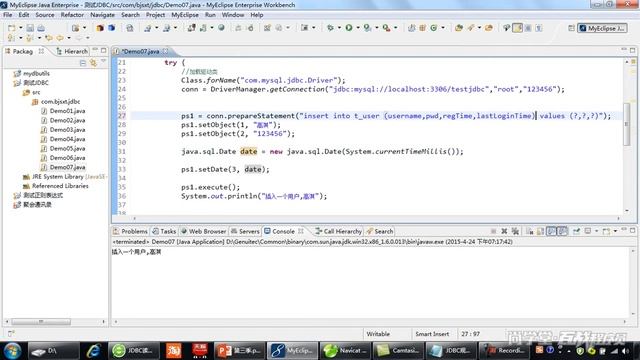640x360 pixels.
Task: Switch to the Call Hierarchy tab
Action: point(338,231)
